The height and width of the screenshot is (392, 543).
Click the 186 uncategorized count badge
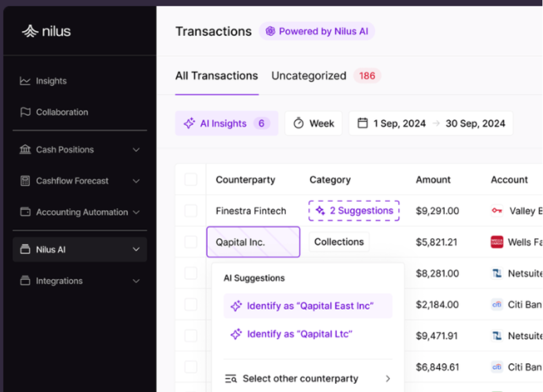[367, 76]
